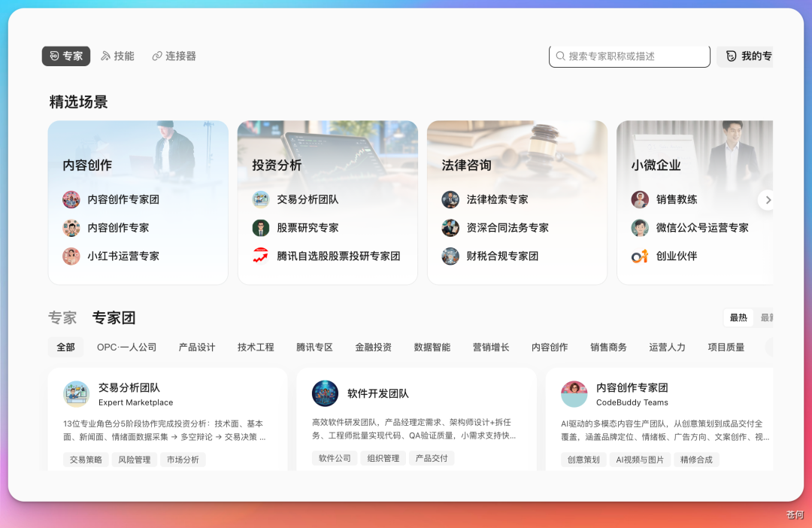Click the 财税合规专家团 avatar icon
This screenshot has height=528, width=812.
coord(450,256)
